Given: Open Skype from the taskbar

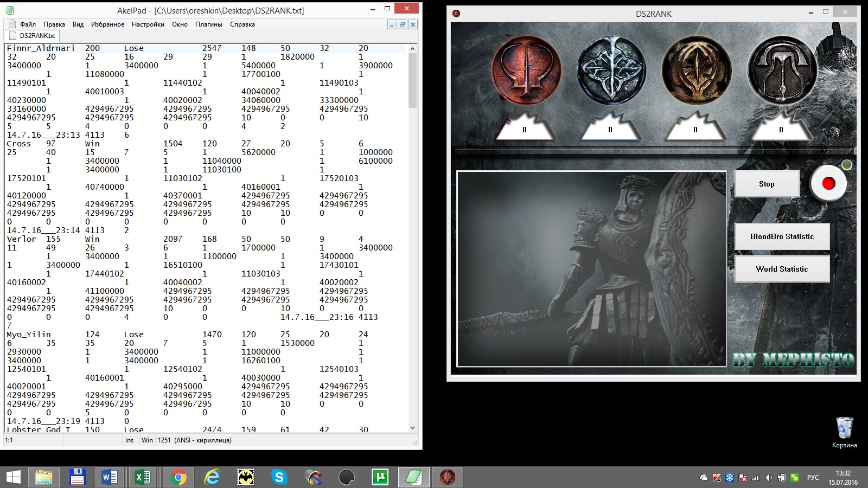Looking at the screenshot, I should [x=279, y=477].
